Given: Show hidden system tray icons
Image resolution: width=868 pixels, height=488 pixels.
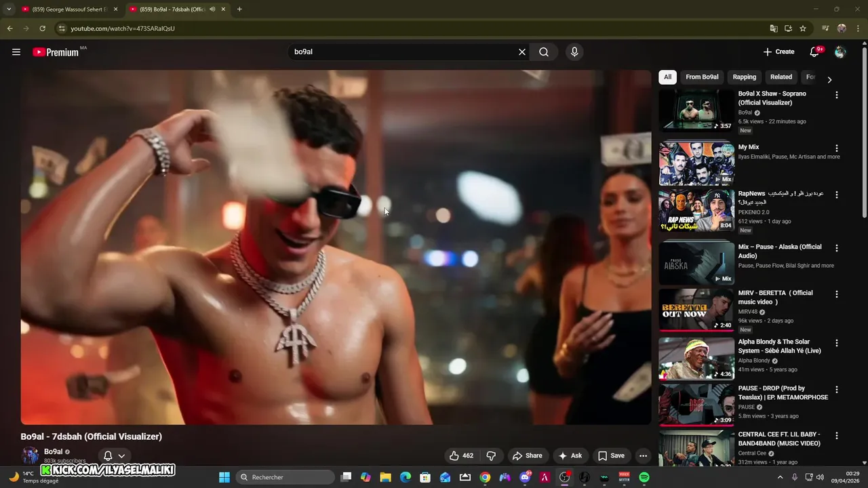Looking at the screenshot, I should pos(779,477).
